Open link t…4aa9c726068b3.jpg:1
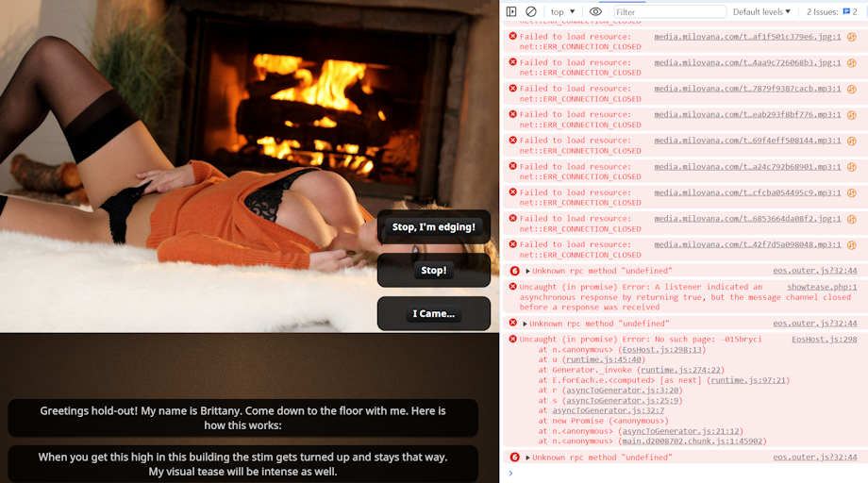868x483 pixels. (747, 62)
